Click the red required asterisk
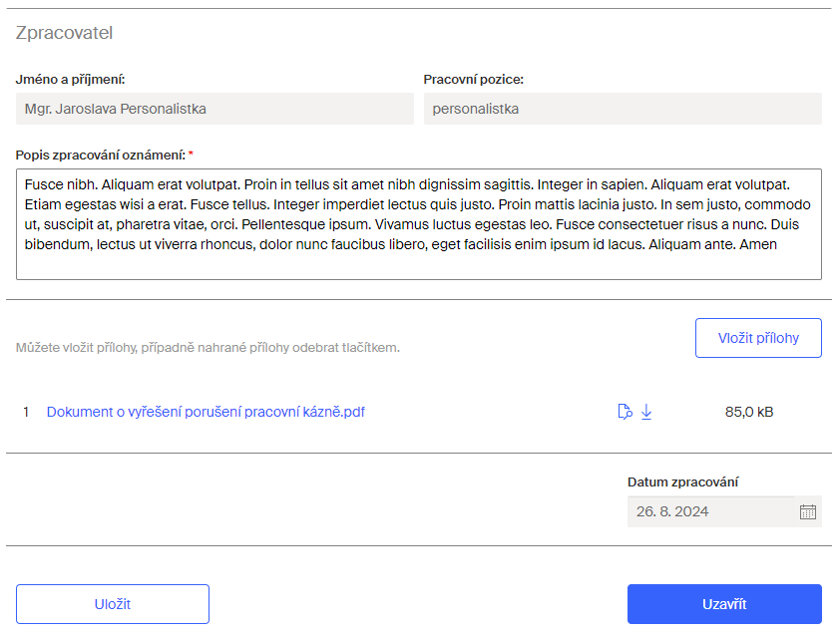 click(x=191, y=155)
